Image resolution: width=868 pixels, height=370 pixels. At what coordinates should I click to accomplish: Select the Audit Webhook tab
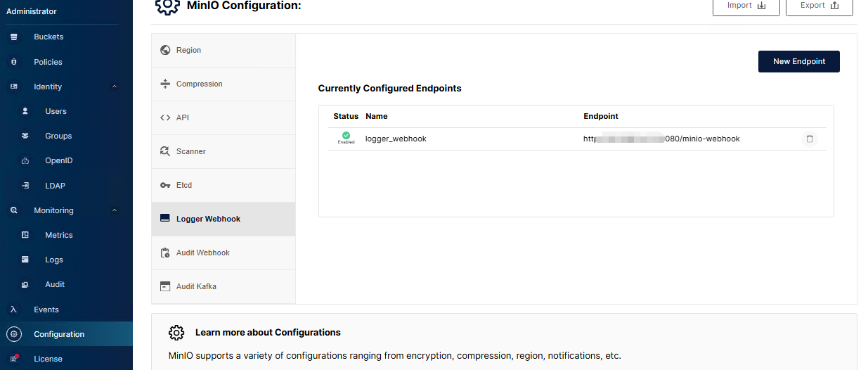(x=224, y=253)
